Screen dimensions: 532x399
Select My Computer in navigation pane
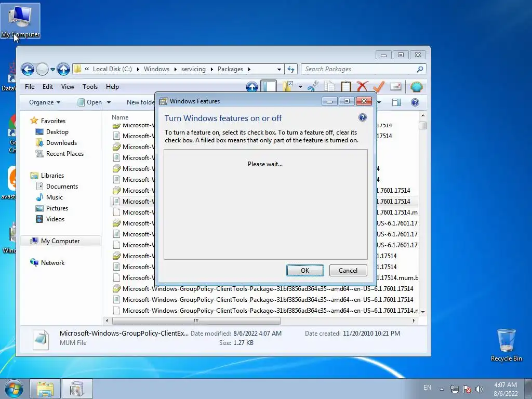tap(60, 241)
